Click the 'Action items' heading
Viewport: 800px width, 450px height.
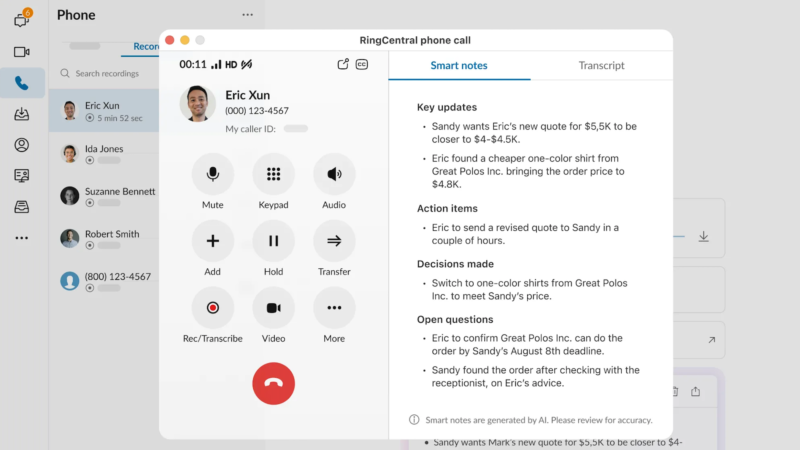point(447,208)
